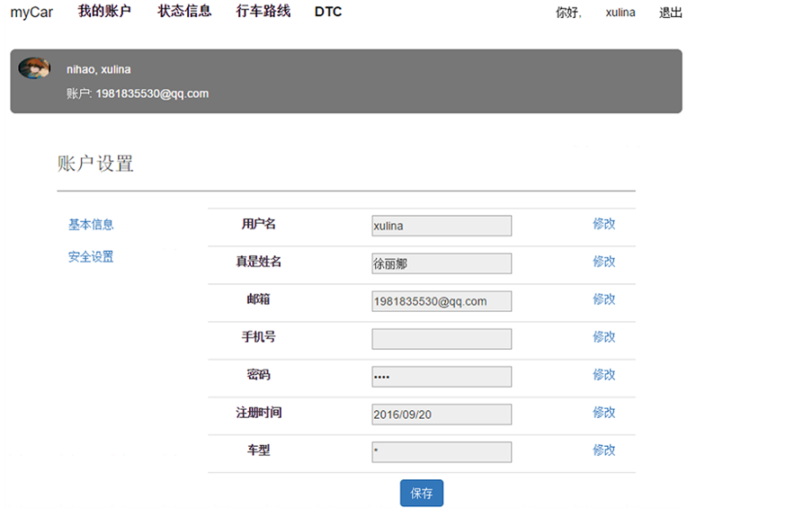Select DTC in the navigation bar

[328, 13]
